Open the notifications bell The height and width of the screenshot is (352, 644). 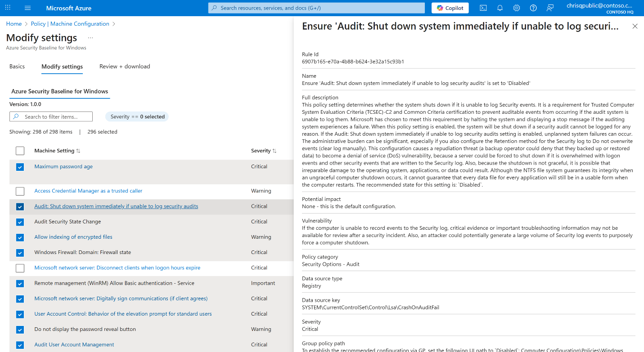point(500,8)
